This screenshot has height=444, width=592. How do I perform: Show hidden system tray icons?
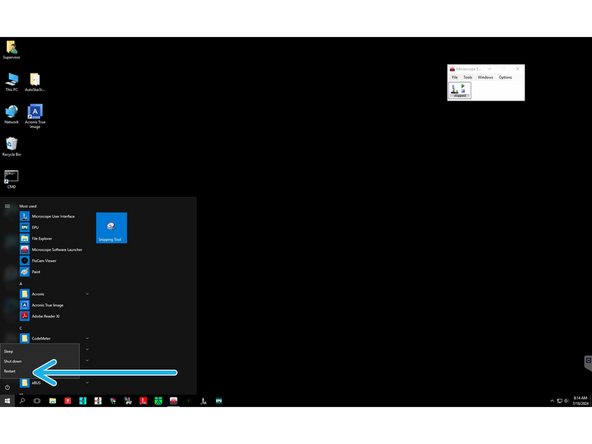pyautogui.click(x=552, y=401)
